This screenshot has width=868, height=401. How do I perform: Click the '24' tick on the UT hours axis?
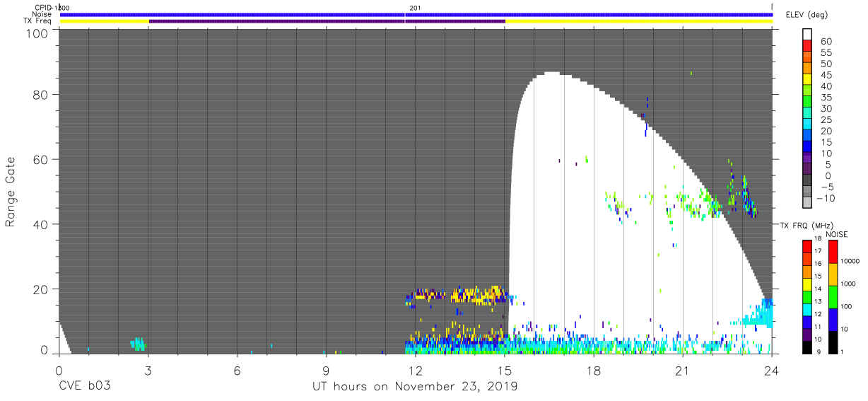click(x=772, y=370)
